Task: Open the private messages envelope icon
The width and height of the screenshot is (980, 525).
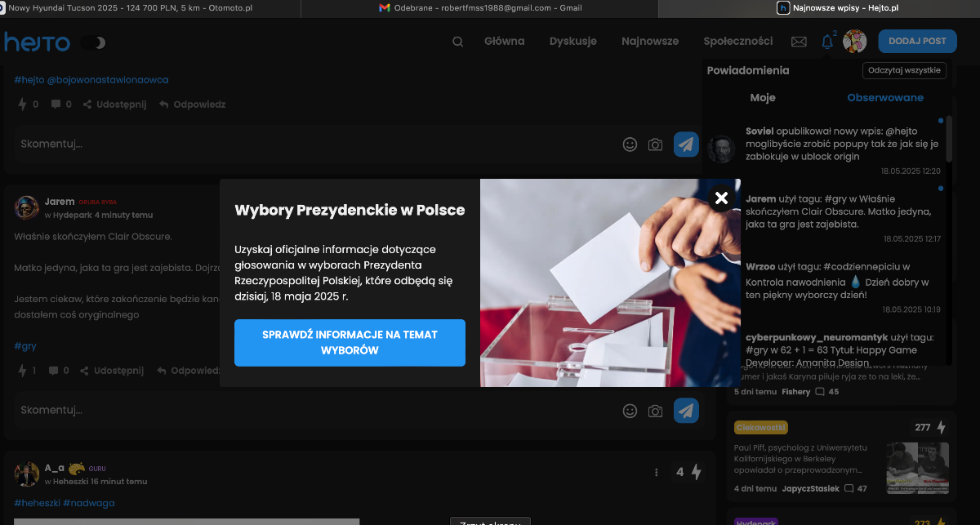Action: point(799,42)
